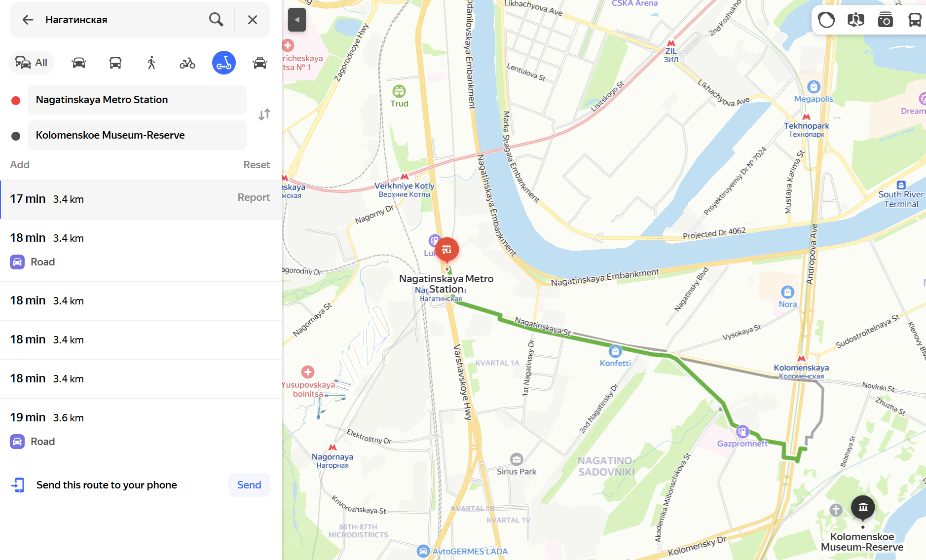Clear the search with the X button
926x560 pixels.
point(253,20)
